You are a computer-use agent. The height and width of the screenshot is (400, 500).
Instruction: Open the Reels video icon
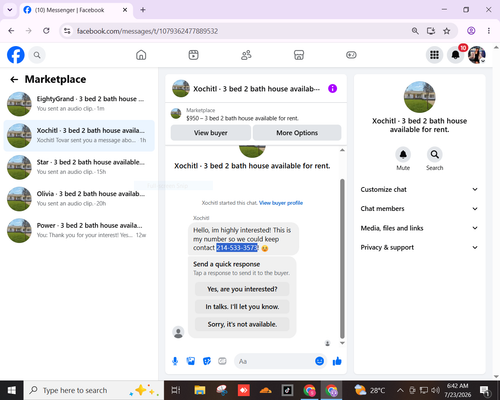(x=193, y=55)
